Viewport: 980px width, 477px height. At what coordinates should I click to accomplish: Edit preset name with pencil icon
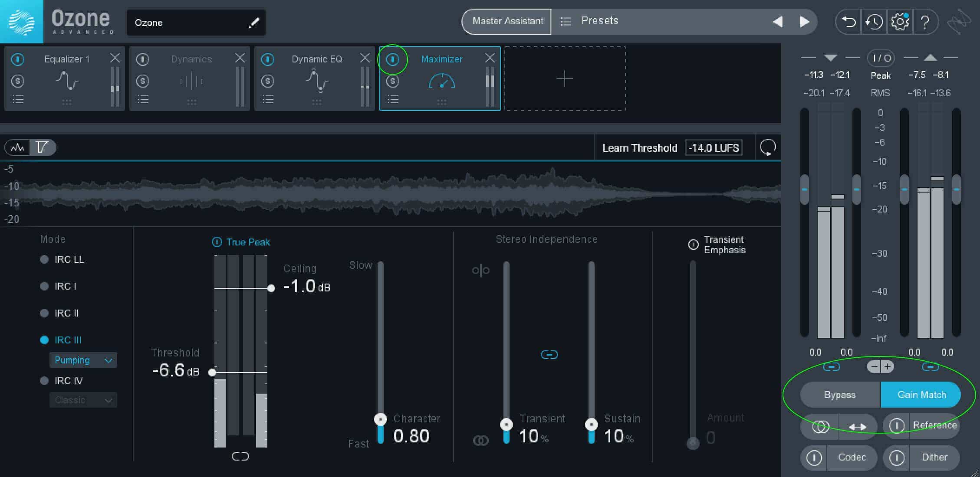pos(254,23)
